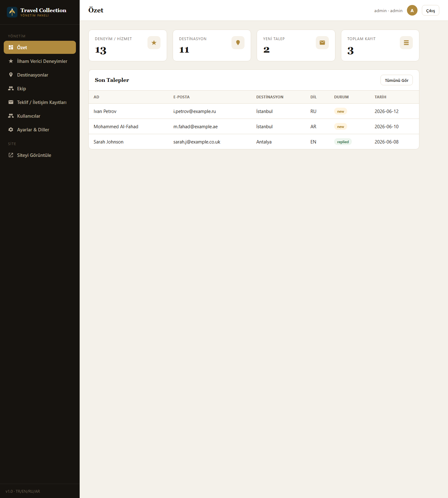Click the v1.0 · TR/EN/RU/AR footer text
The height and width of the screenshot is (498, 448).
pyautogui.click(x=23, y=491)
